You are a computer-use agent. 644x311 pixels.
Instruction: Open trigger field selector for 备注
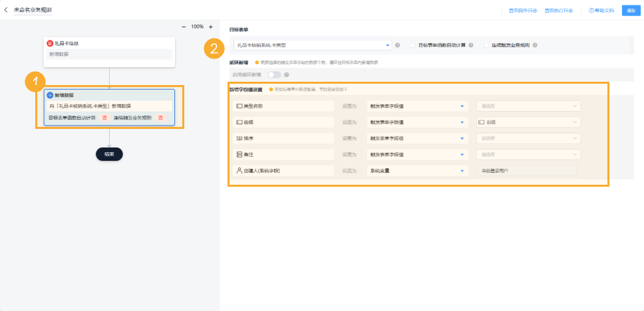[x=528, y=155]
